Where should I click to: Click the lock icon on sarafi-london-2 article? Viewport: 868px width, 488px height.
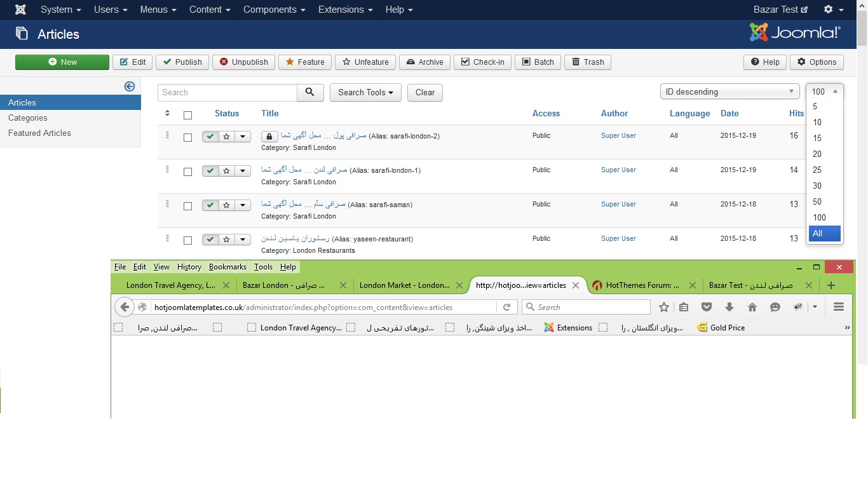(x=269, y=137)
